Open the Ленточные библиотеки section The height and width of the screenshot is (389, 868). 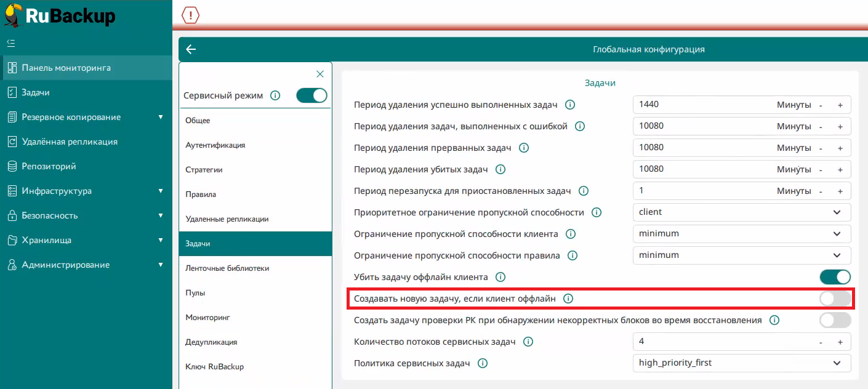click(x=255, y=268)
